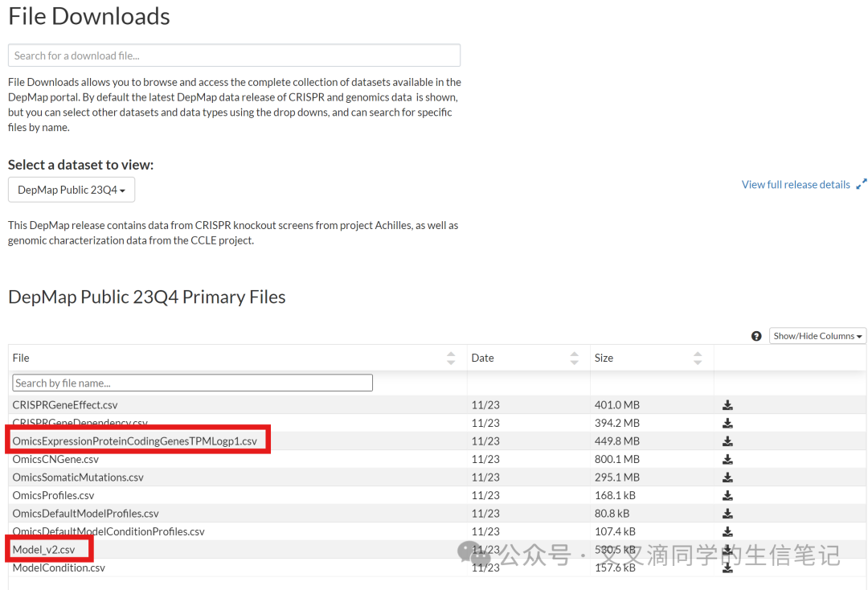
Task: Click the expand arrows icon beside release details
Action: coord(862,184)
